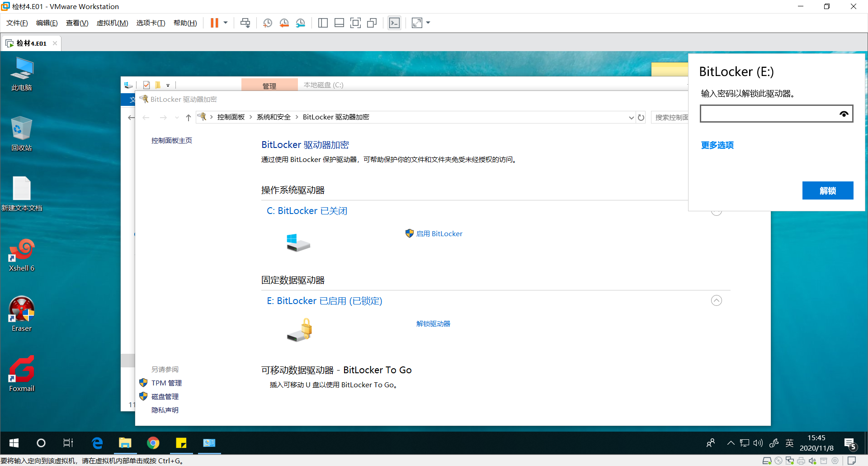Take a snapshot of this virtual machine
Screen dimensions: 868x466
pyautogui.click(x=268, y=23)
